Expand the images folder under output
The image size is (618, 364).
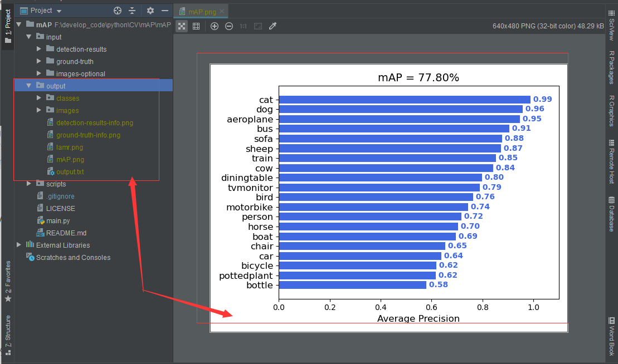(x=38, y=110)
